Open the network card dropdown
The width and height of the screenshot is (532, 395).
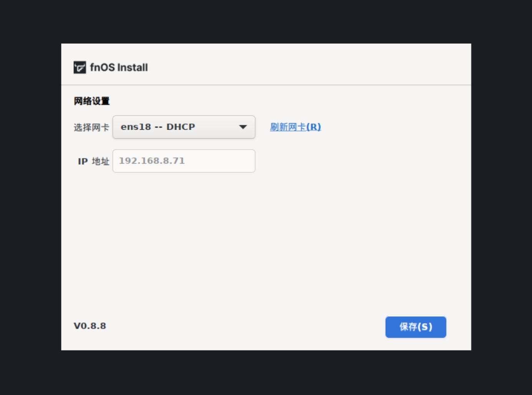click(x=184, y=127)
